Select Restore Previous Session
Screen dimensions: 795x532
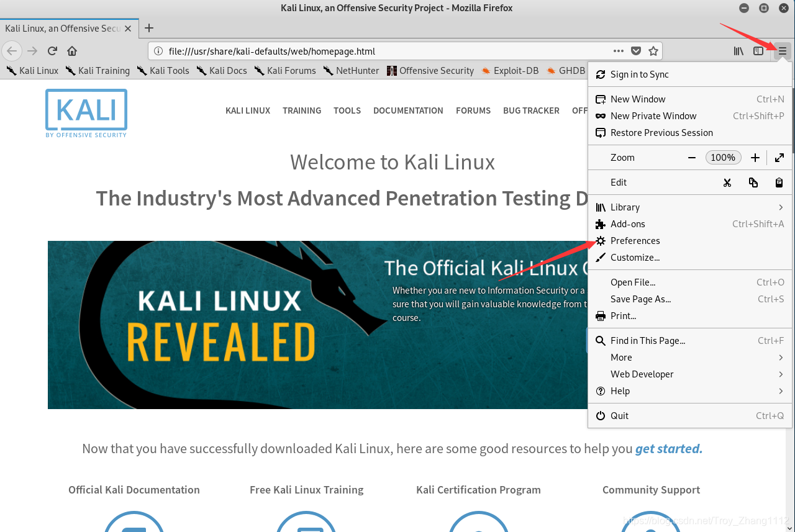coord(690,133)
